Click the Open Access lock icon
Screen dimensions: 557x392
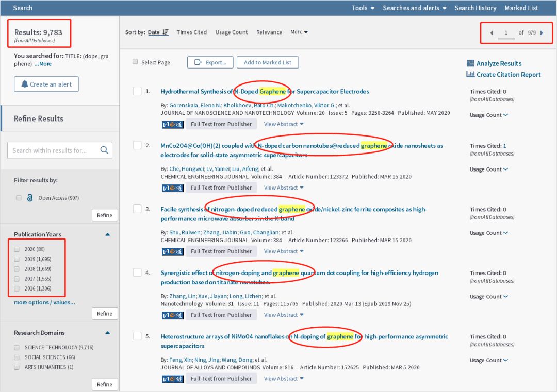point(30,198)
